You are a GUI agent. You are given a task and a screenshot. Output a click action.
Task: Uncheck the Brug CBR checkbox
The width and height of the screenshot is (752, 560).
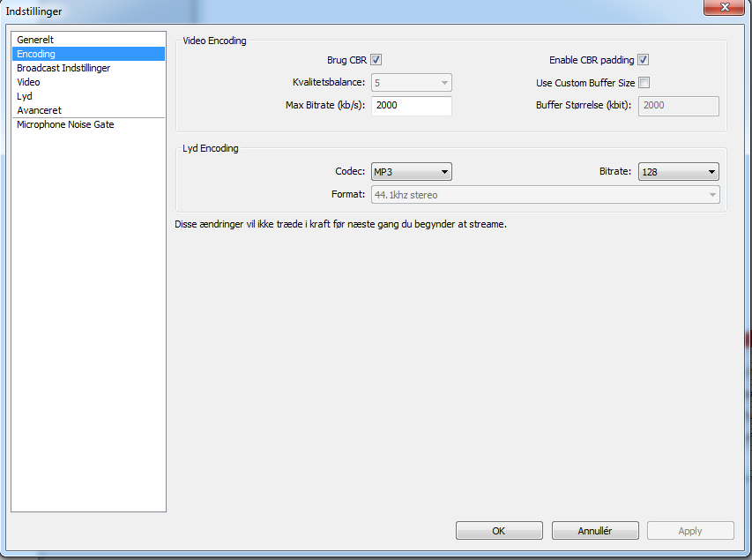pyautogui.click(x=376, y=60)
